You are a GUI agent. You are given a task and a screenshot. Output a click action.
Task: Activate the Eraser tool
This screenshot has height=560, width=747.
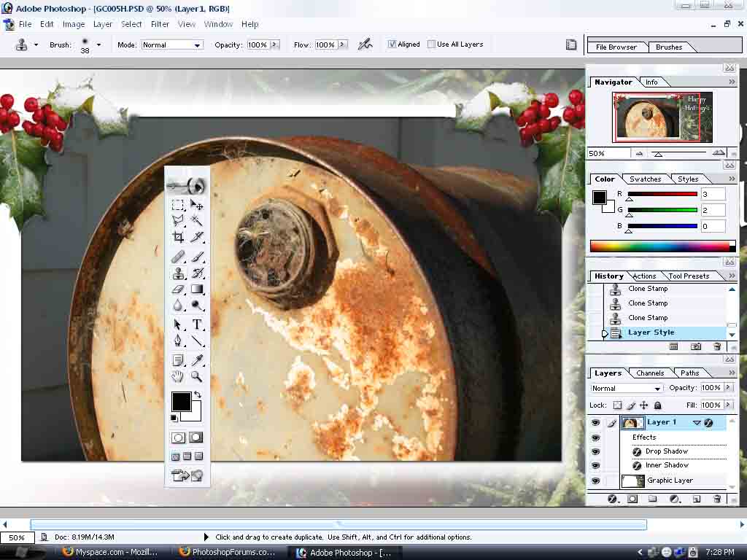178,289
